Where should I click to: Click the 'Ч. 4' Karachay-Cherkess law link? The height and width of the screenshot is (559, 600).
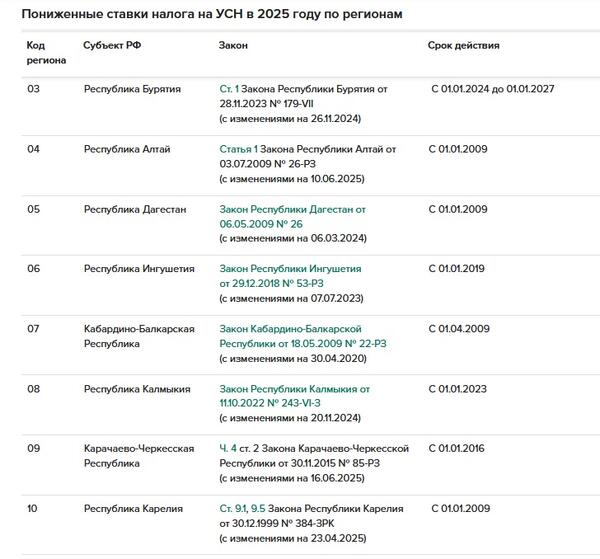228,448
